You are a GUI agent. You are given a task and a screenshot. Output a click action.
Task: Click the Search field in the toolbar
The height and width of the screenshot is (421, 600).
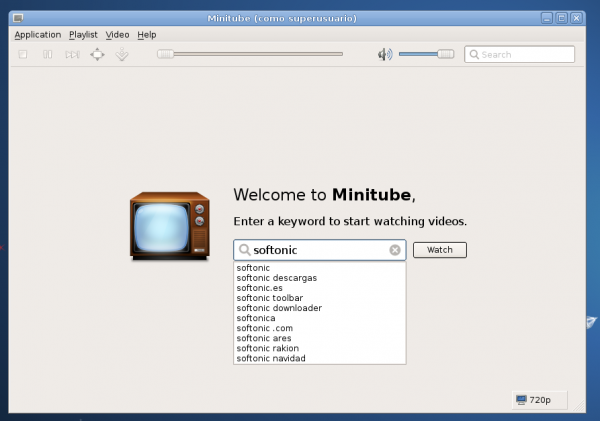(520, 54)
